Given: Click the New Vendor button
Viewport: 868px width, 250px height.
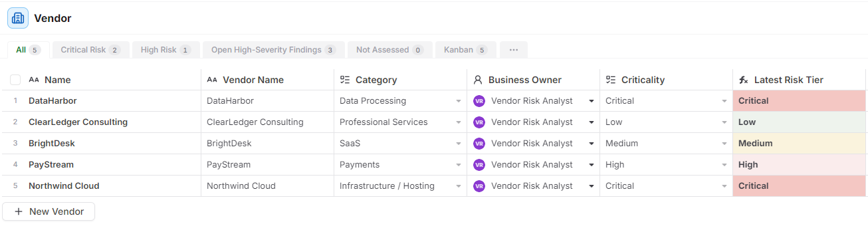Looking at the screenshot, I should (x=49, y=211).
